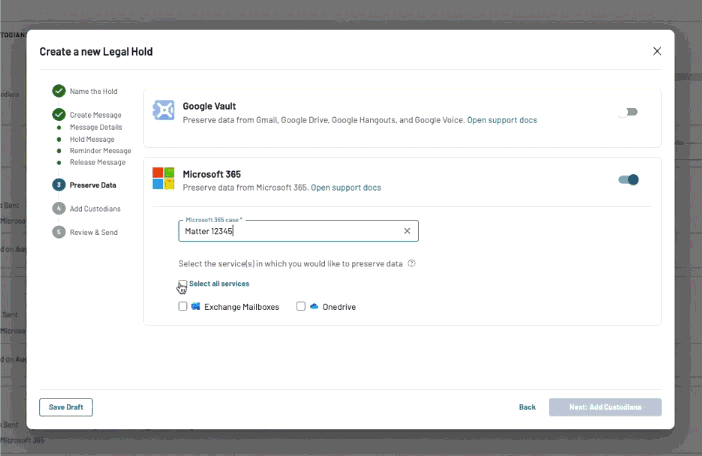Open Release Message sub-step
This screenshot has width=702, height=456.
click(x=98, y=162)
